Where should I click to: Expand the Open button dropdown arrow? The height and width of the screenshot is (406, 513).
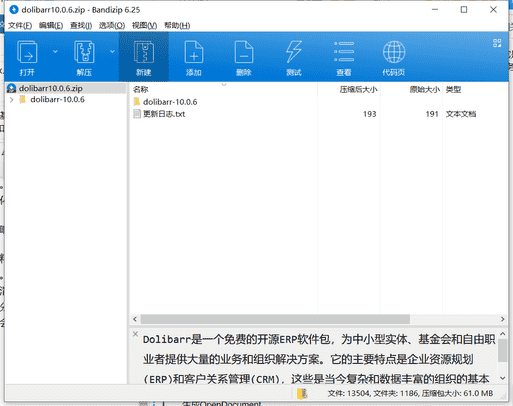(55, 51)
